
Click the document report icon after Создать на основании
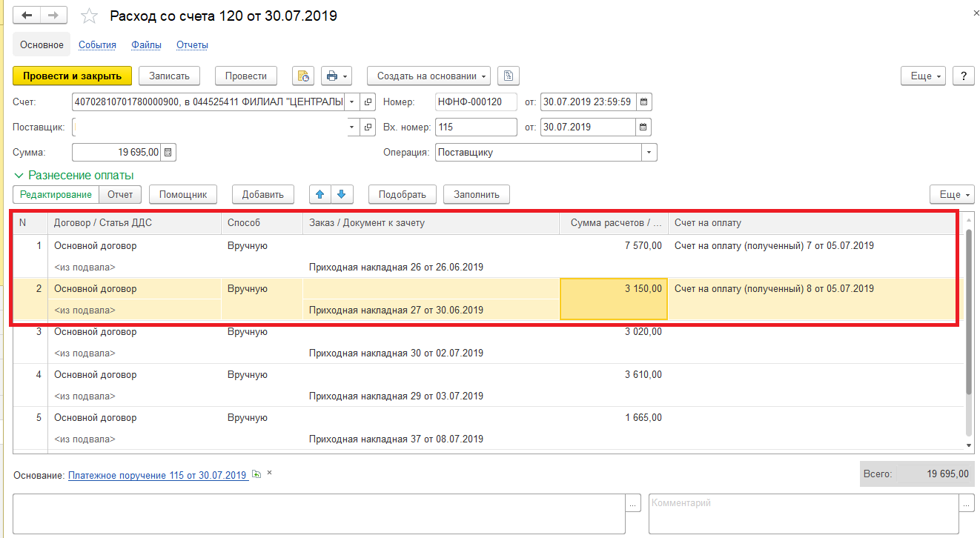pos(508,76)
